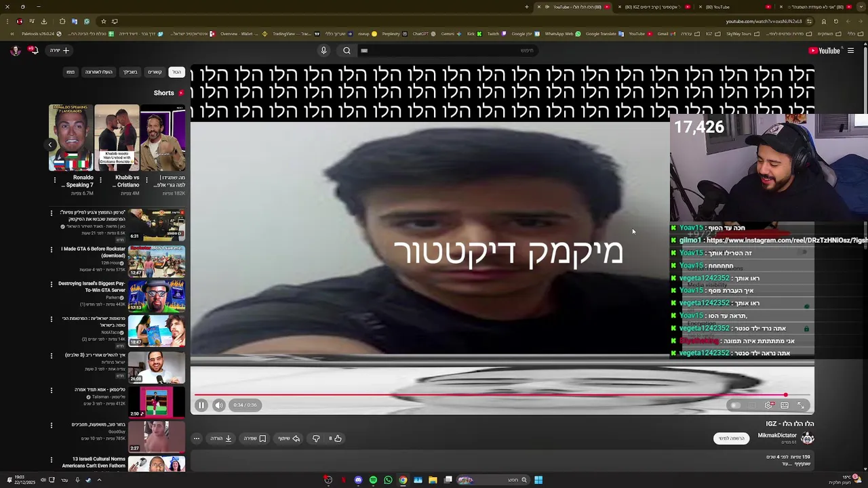Click the Instagram reel link in chat
Viewport: 868px width, 488px height.
pyautogui.click(x=787, y=240)
